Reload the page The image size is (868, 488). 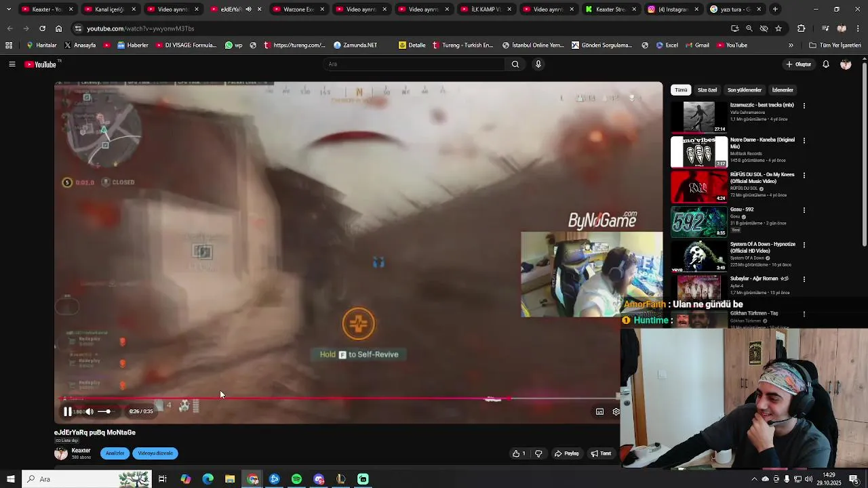click(x=42, y=28)
